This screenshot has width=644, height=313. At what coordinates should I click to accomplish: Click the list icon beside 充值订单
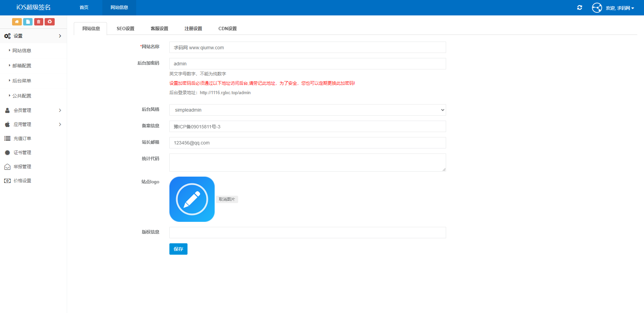point(7,138)
